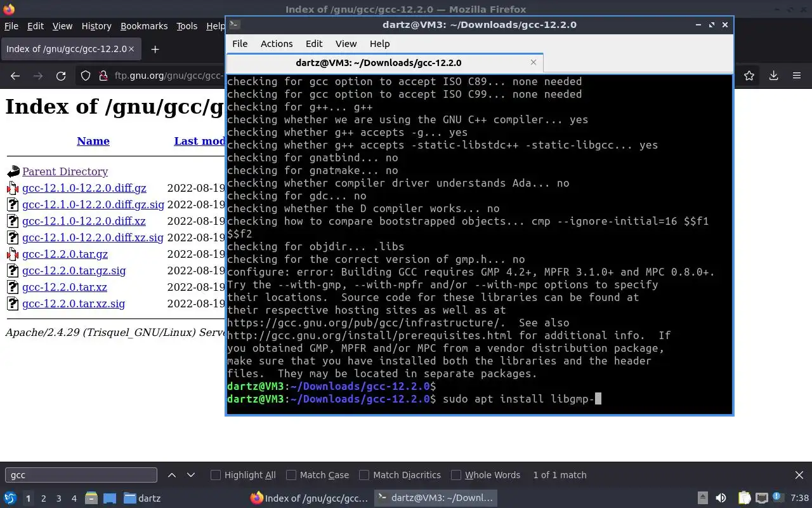The width and height of the screenshot is (812, 508).
Task: Download gcc-12.2.0.tar.xz link
Action: (65, 287)
